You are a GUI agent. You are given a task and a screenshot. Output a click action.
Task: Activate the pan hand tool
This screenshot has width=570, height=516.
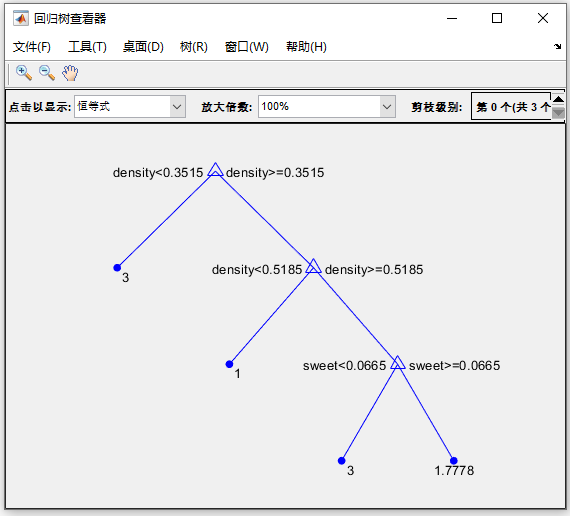pyautogui.click(x=70, y=73)
